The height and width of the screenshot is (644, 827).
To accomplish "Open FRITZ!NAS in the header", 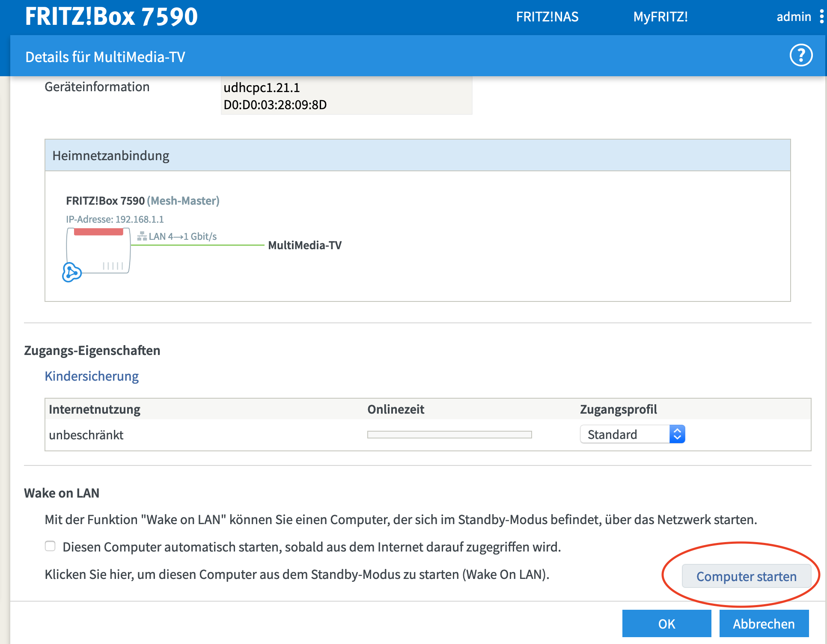I will tap(547, 17).
